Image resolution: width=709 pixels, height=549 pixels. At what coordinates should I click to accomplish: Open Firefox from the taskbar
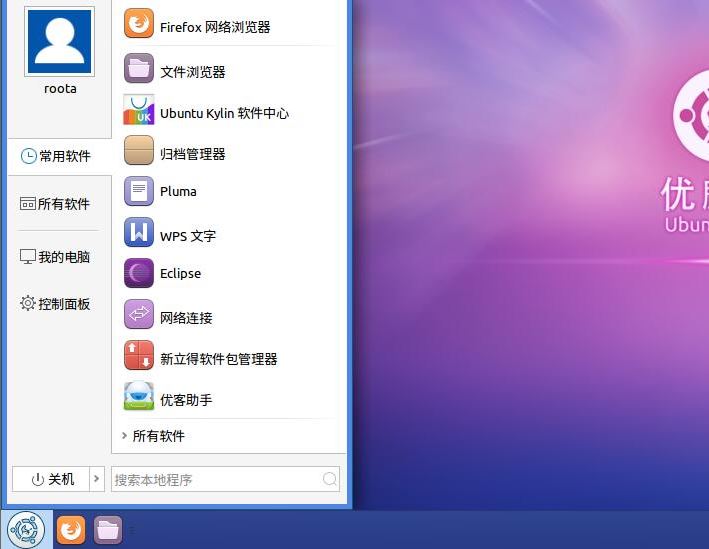(x=71, y=530)
